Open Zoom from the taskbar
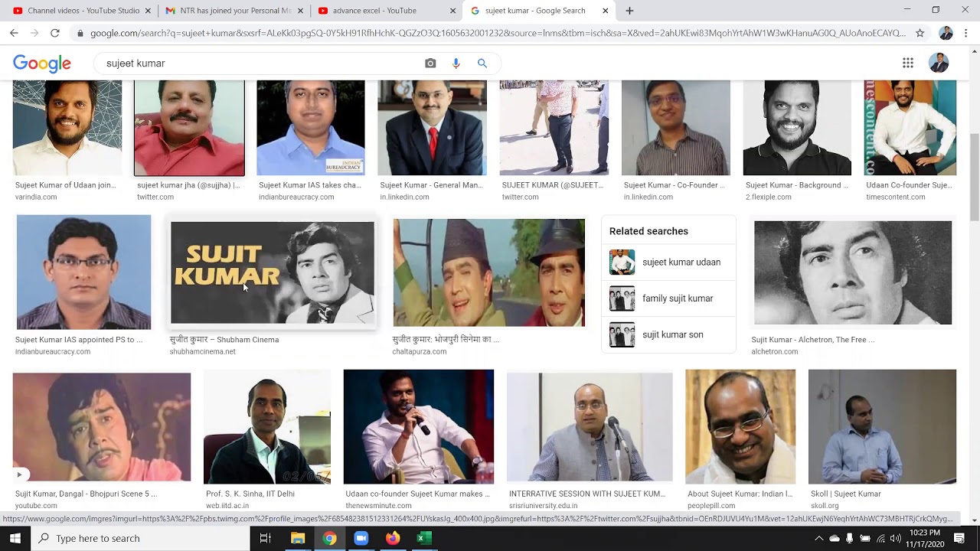Screen dimensions: 980x551 (361, 538)
